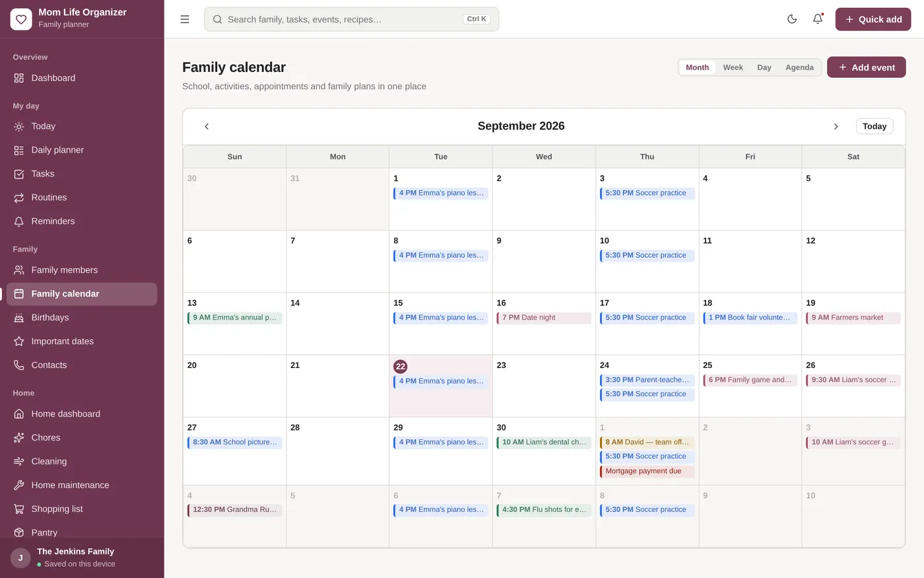
Task: Open Home dashboard house icon
Action: (19, 414)
